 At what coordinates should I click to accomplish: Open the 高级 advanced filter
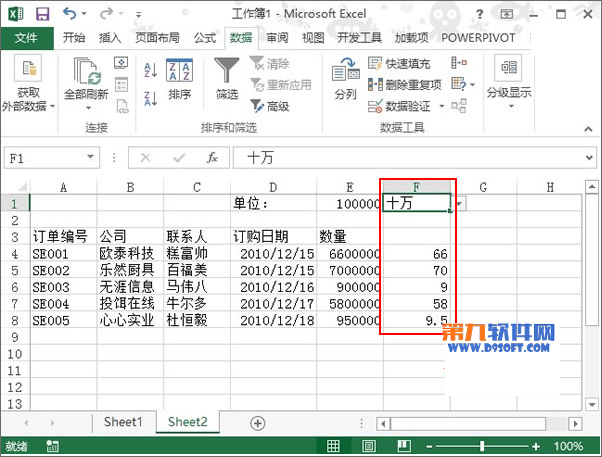270,106
